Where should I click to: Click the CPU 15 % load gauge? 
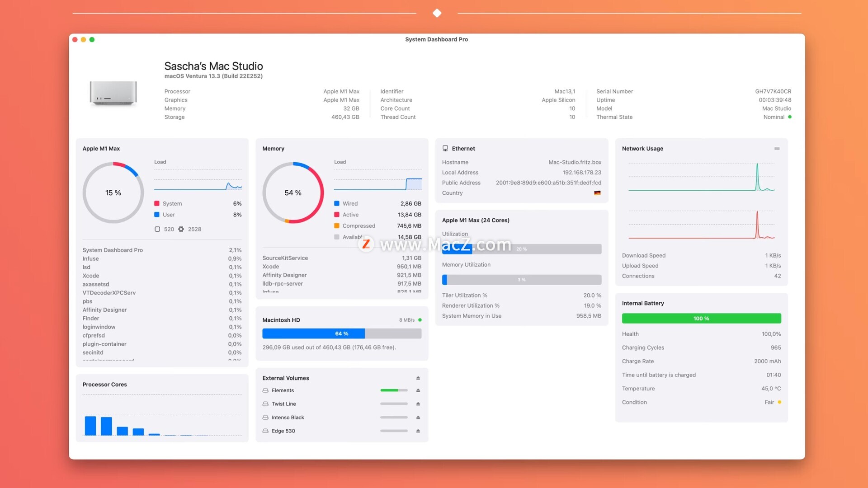coord(113,193)
